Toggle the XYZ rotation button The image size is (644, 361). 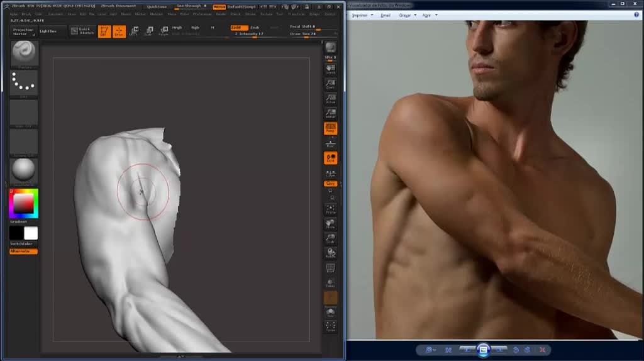[x=330, y=184]
